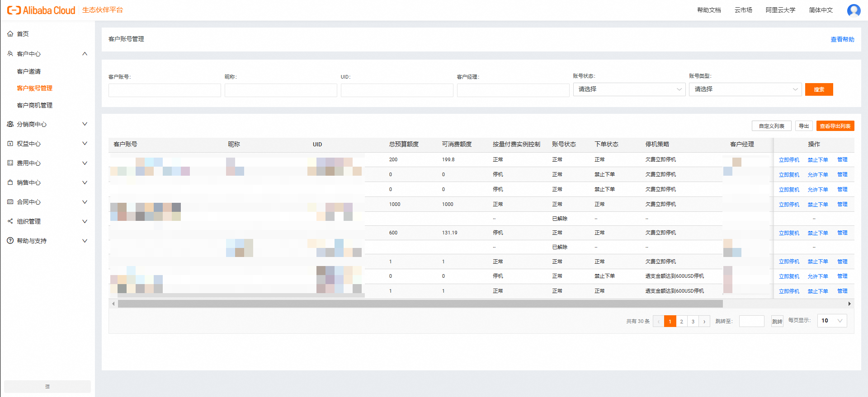Click the 分销商中心 group icon
This screenshot has width=868, height=397.
point(10,124)
